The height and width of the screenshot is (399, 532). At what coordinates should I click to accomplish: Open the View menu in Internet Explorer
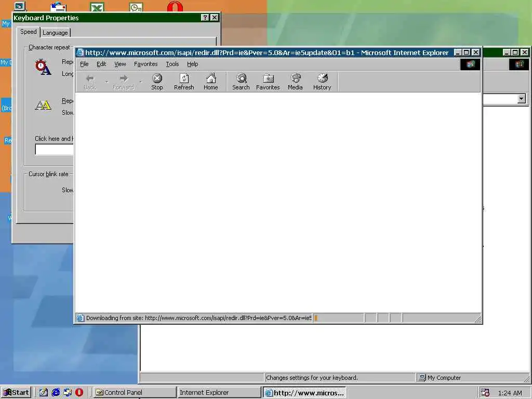click(x=120, y=64)
